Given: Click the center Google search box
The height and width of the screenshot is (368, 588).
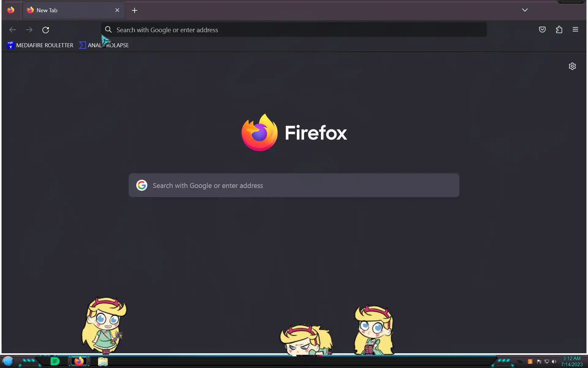Looking at the screenshot, I should pos(294,186).
